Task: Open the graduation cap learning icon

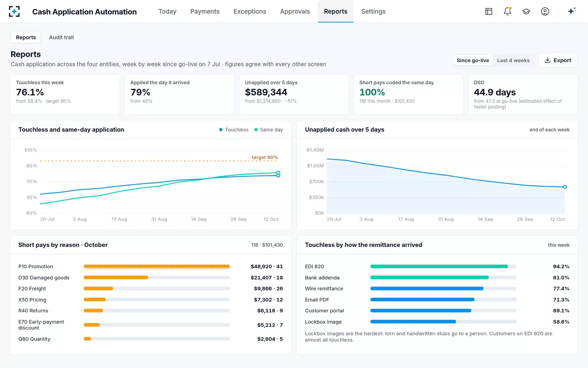Action: point(526,11)
